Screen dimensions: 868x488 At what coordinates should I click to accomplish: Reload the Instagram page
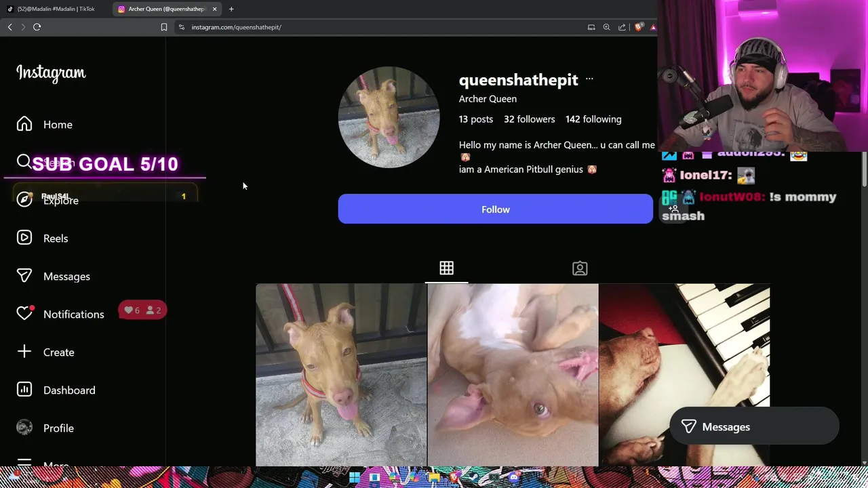37,27
